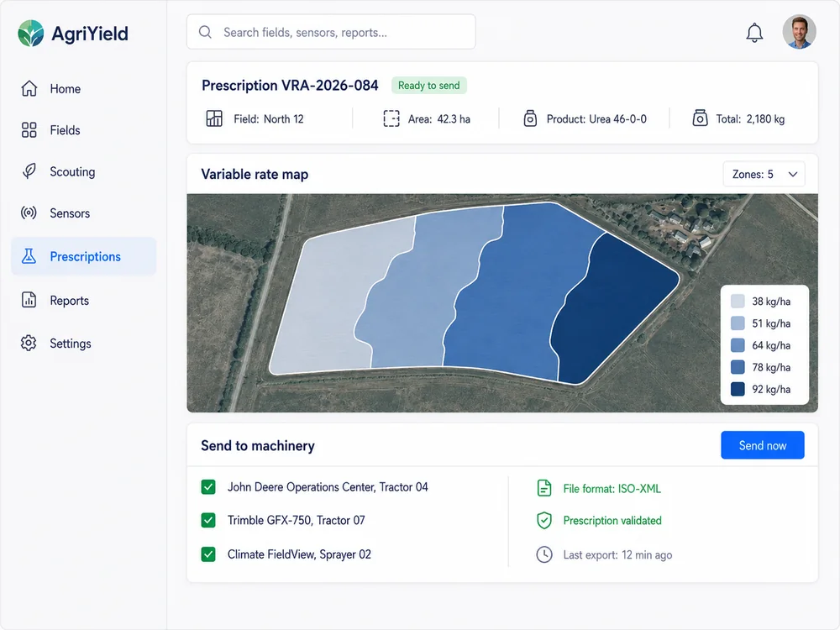840x630 pixels.
Task: Open Reports page
Action: pyautogui.click(x=83, y=300)
